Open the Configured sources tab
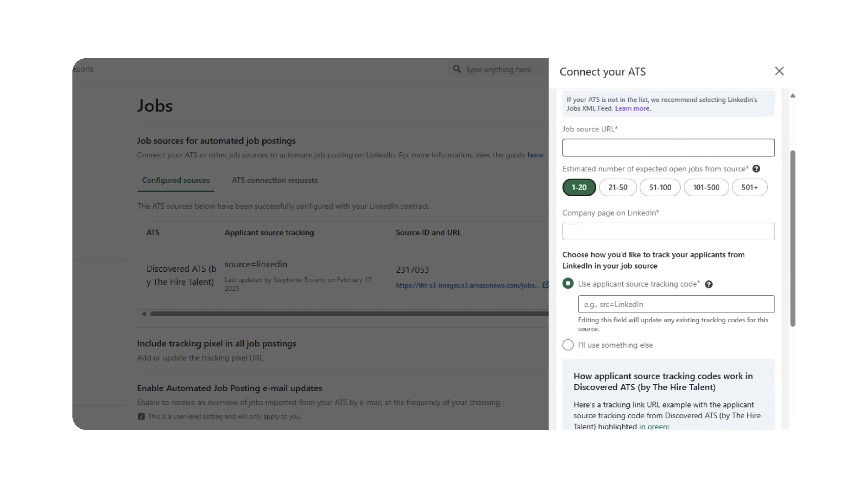The height and width of the screenshot is (488, 868). pos(176,180)
